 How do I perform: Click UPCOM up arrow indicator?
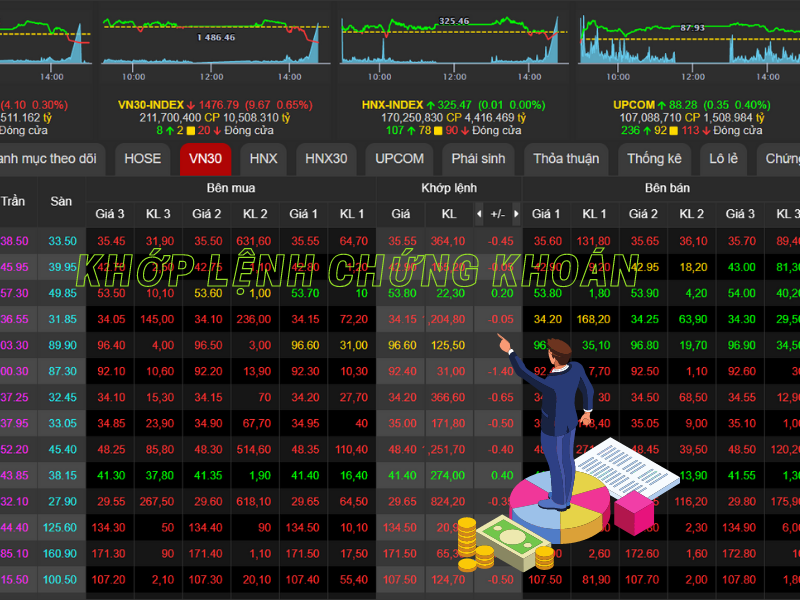coord(662,106)
